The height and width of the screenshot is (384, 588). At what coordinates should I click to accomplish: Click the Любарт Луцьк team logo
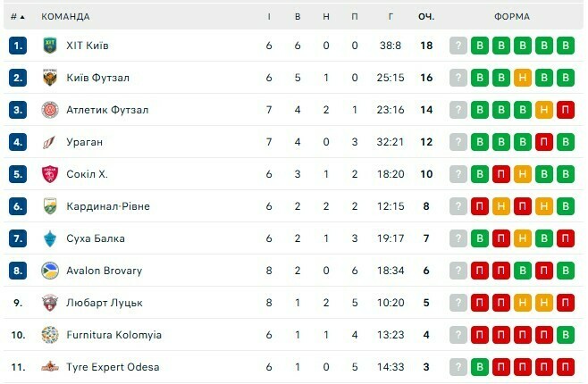(x=49, y=303)
